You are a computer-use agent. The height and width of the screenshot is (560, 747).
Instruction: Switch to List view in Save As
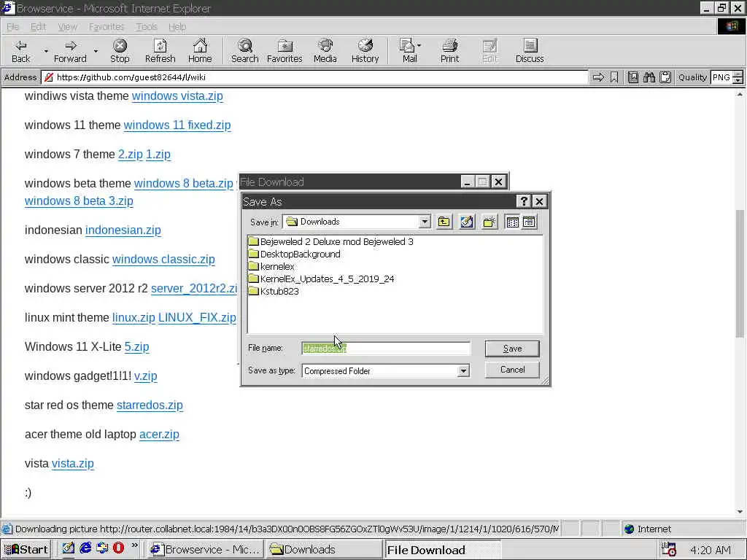(513, 222)
